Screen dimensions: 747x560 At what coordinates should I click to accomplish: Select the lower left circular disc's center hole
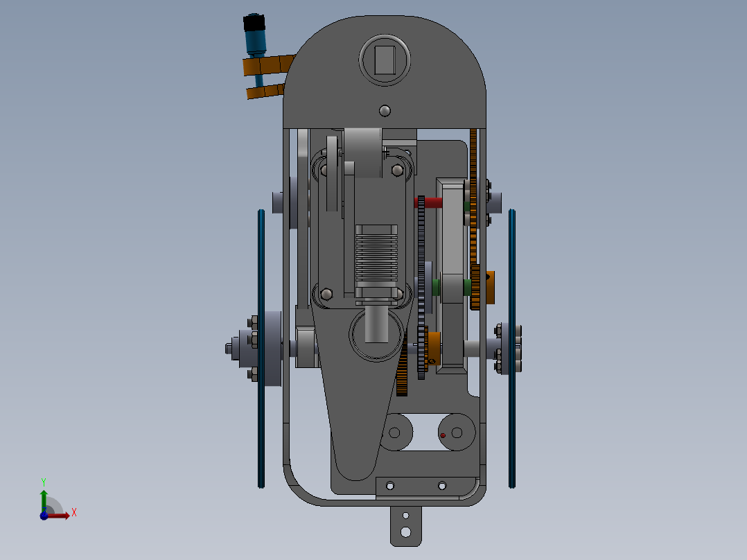394,432
